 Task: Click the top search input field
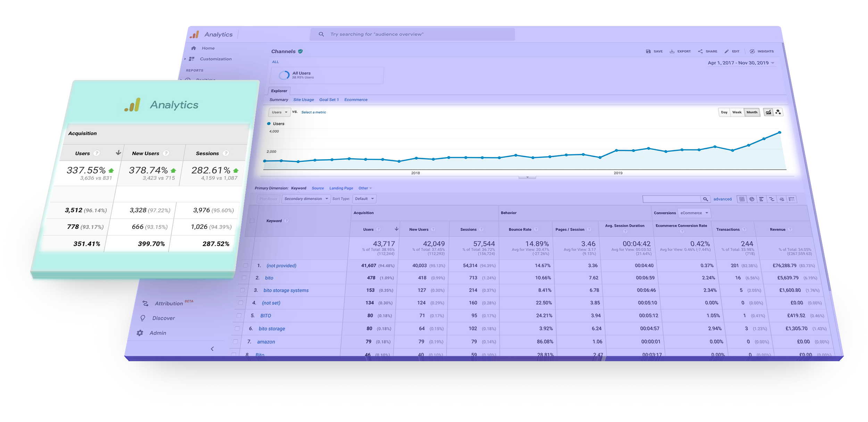(x=412, y=34)
